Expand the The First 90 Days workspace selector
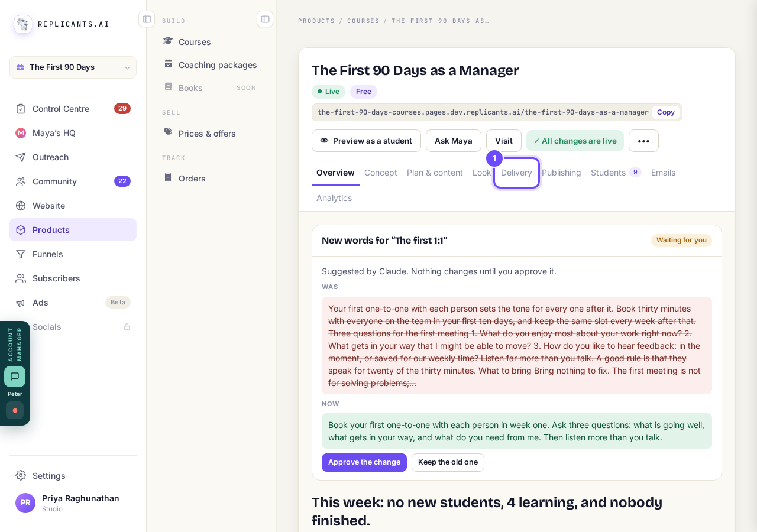The height and width of the screenshot is (532, 757). 73,67
